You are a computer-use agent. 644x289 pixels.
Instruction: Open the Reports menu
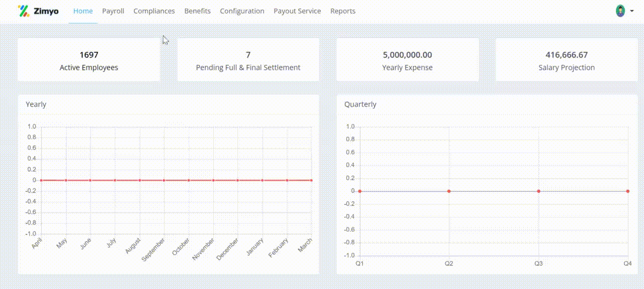[343, 11]
